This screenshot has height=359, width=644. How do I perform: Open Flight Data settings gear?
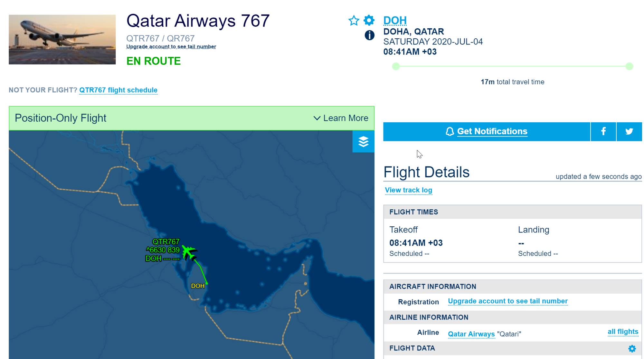632,348
